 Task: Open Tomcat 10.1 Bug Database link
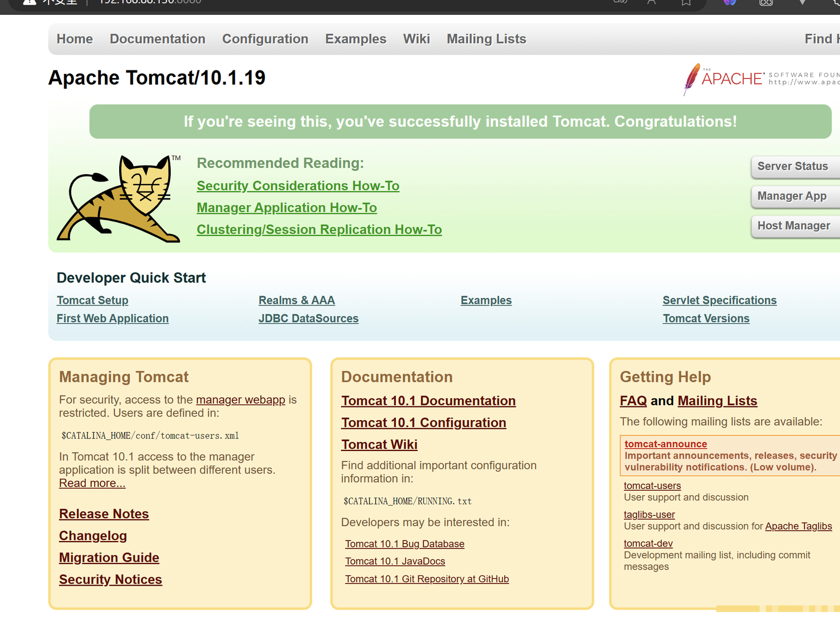tap(405, 544)
